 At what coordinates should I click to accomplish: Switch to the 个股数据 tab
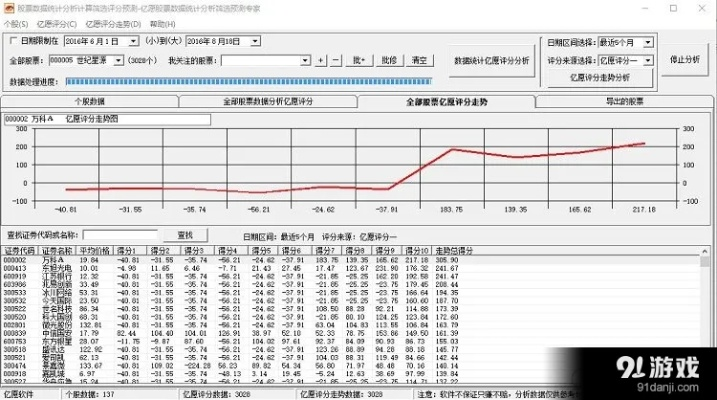coord(90,102)
